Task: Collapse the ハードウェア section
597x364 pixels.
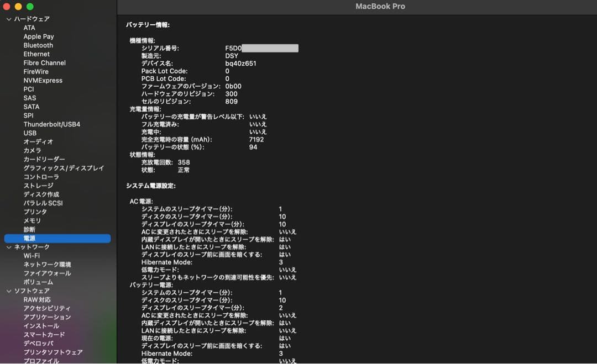Action: tap(9, 18)
